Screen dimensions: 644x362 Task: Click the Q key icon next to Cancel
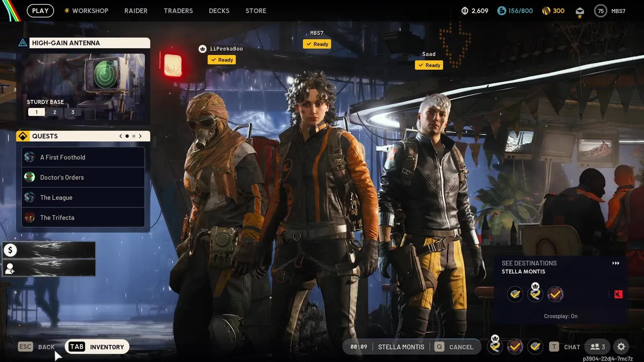point(439,346)
